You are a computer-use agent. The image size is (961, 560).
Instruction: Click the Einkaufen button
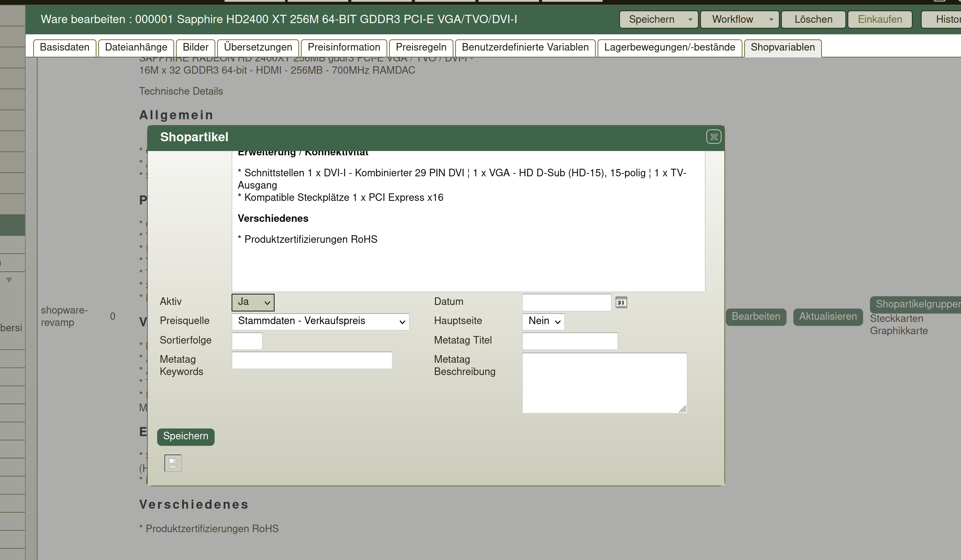pos(880,20)
